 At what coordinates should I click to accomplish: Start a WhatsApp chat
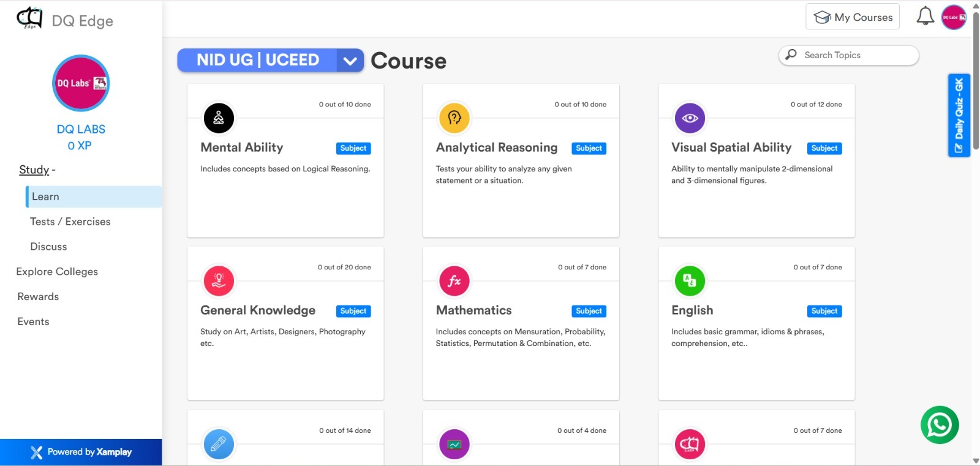[x=940, y=425]
